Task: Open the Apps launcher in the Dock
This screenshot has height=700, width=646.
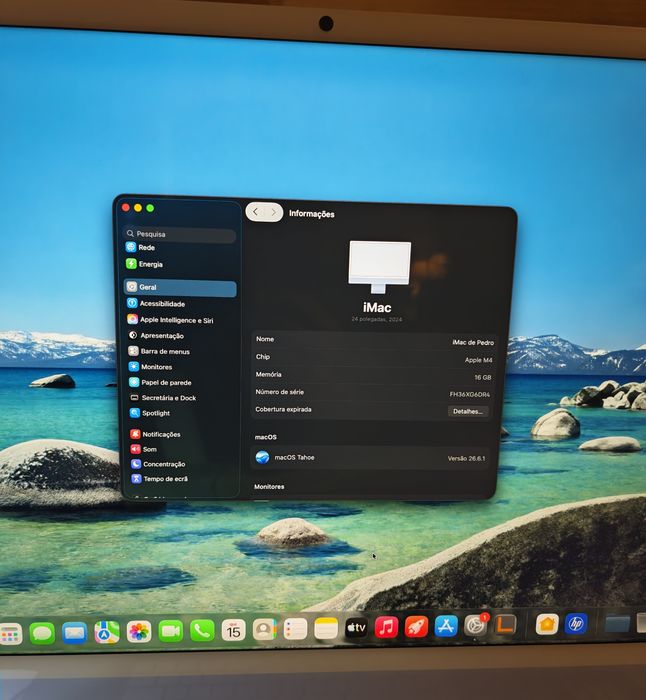Action: [11, 633]
